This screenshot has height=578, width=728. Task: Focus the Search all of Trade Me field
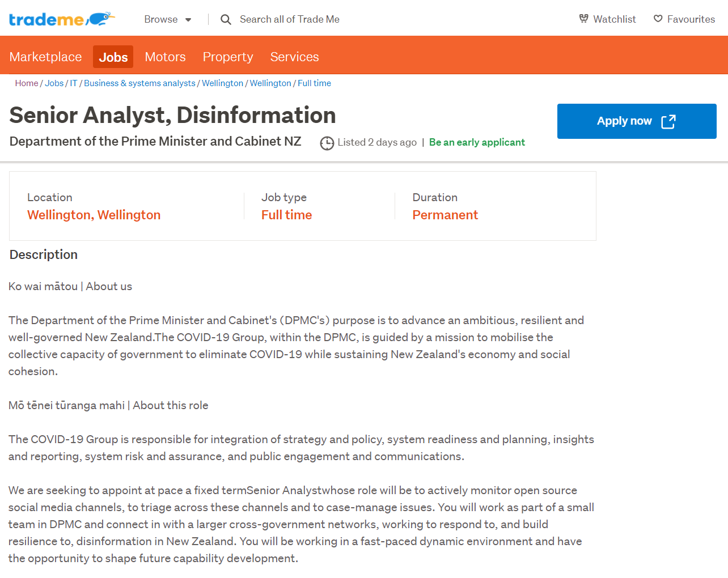click(x=290, y=19)
